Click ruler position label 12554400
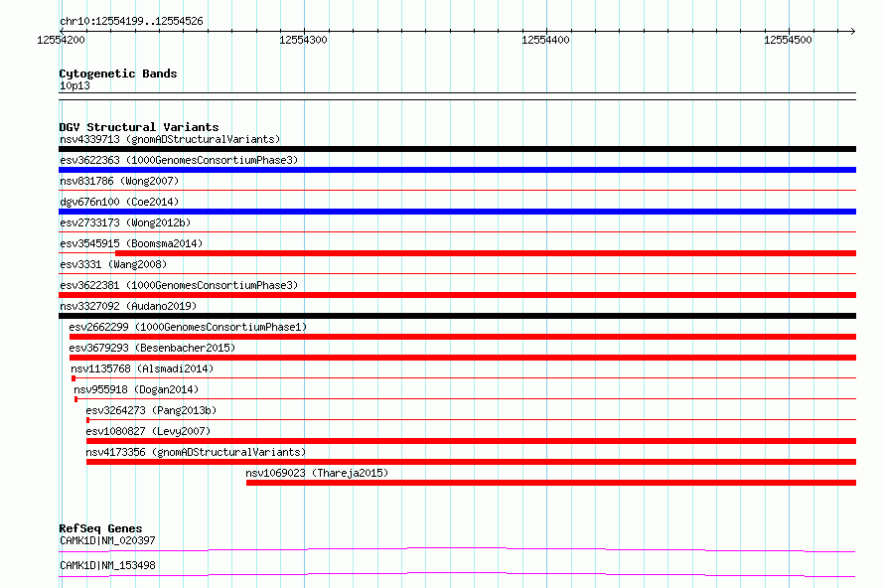The height and width of the screenshot is (588, 884). [x=545, y=40]
